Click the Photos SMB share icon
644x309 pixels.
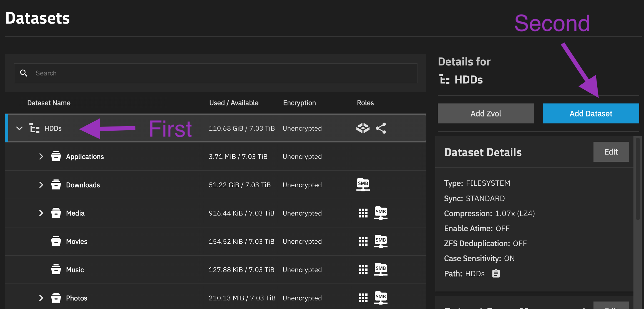pos(381,298)
